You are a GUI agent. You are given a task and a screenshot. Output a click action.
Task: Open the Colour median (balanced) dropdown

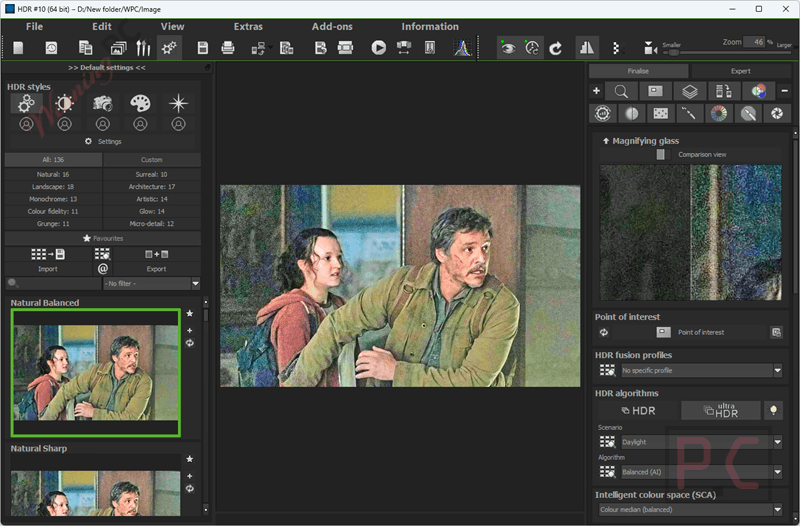coord(691,509)
